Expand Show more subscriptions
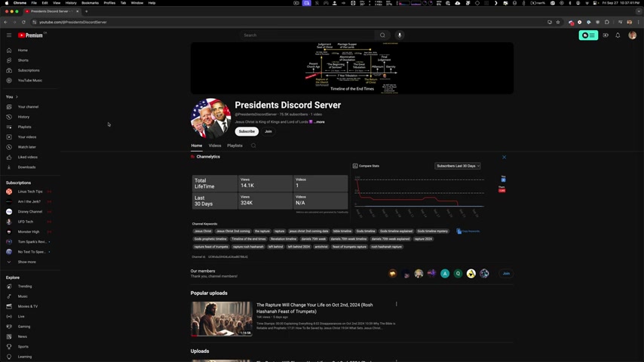644x362 pixels. click(x=26, y=262)
